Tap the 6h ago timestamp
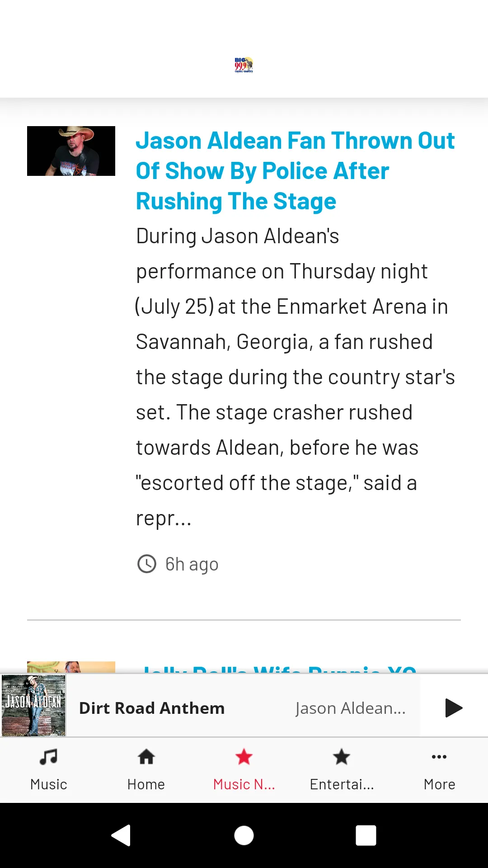 192,564
